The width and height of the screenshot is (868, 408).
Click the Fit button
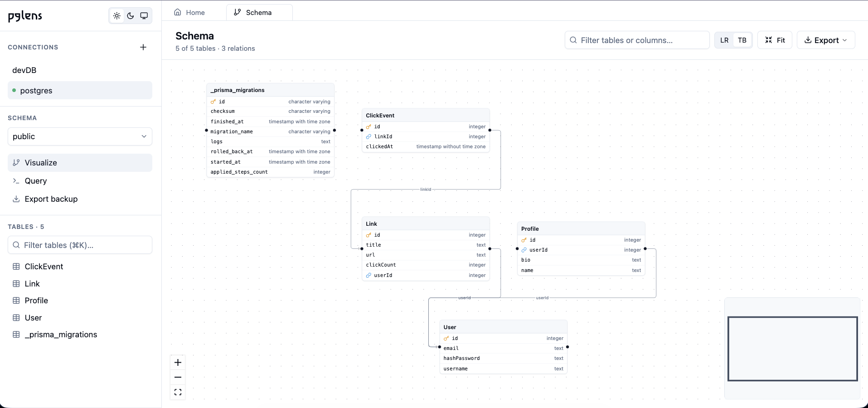point(775,40)
